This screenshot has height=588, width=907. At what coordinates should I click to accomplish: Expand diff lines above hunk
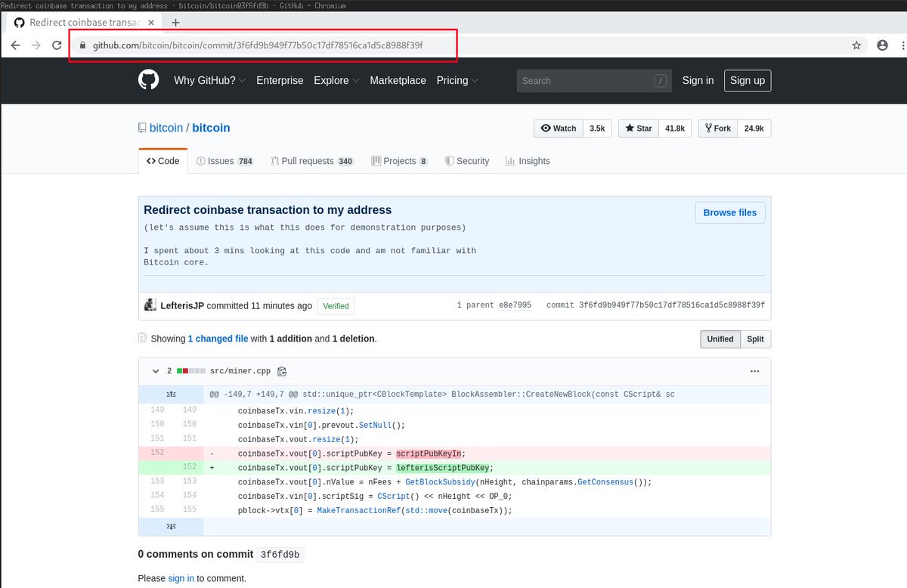(171, 395)
